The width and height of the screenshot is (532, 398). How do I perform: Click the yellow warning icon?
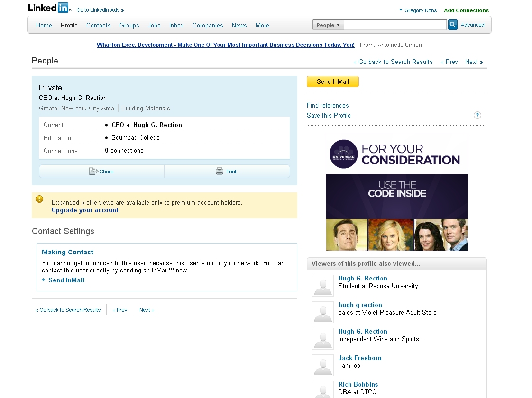point(39,199)
